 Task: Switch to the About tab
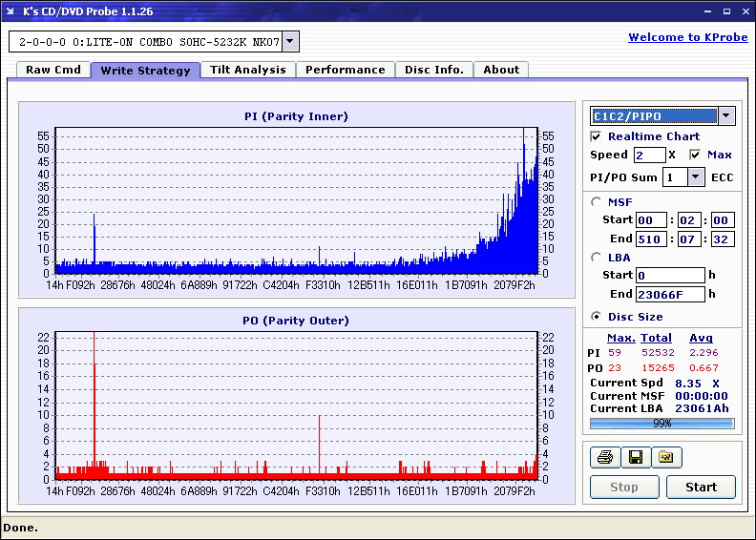click(x=501, y=70)
